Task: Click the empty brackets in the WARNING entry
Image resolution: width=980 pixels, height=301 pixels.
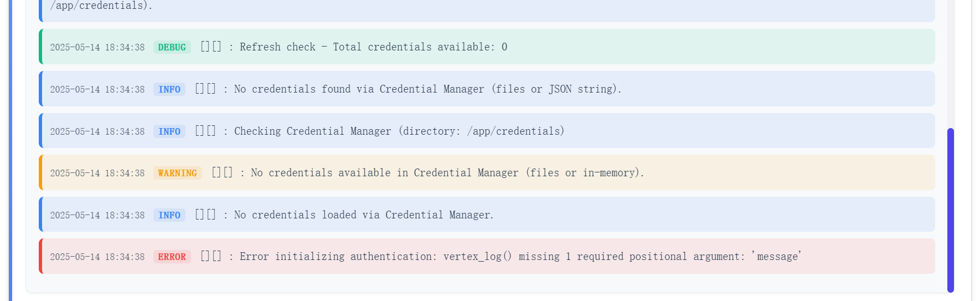Action: tap(222, 172)
